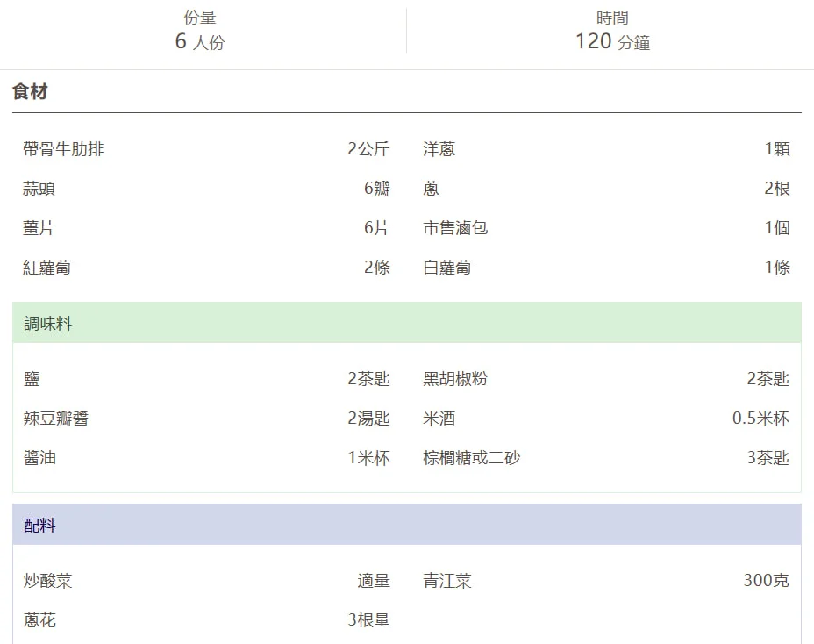Select the 辣豆瓣醬 seasoning
Screen dimensions: 814x644
[56, 419]
